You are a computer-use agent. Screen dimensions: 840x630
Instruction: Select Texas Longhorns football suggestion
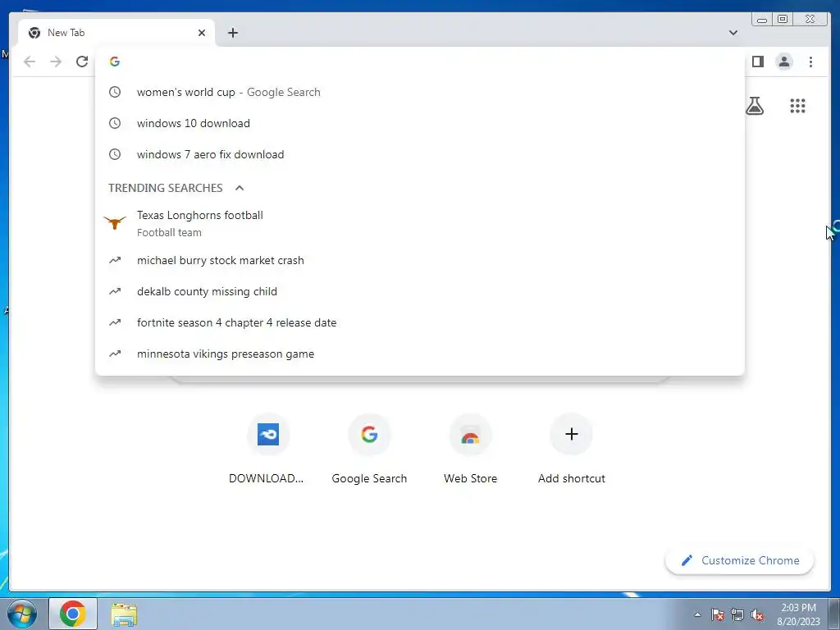pos(419,223)
